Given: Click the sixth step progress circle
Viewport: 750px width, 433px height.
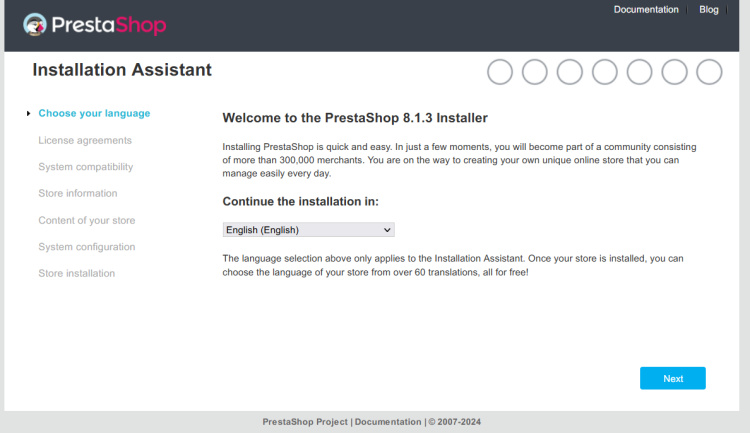Looking at the screenshot, I should tap(675, 72).
